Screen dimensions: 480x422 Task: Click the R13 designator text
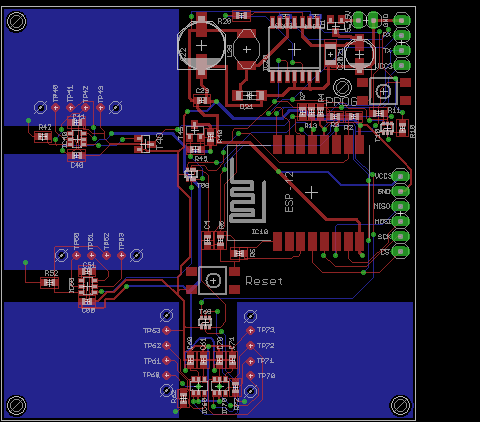coord(311,126)
